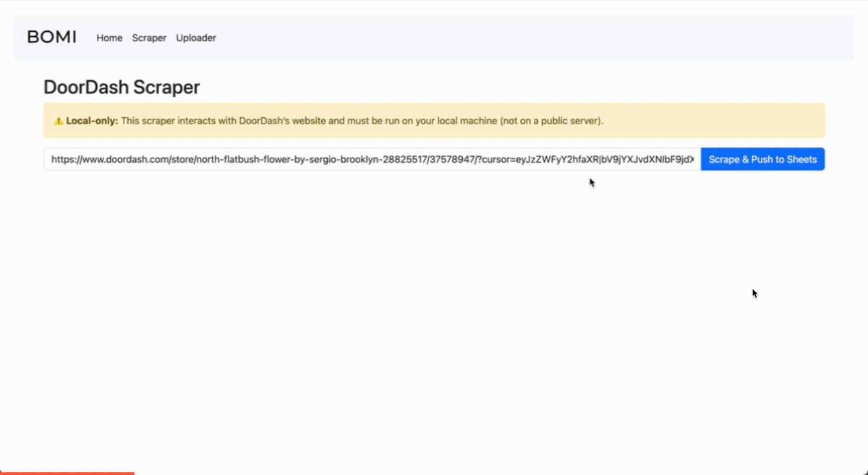Click the yellow warning triangle icon
The height and width of the screenshot is (475, 868).
[59, 121]
